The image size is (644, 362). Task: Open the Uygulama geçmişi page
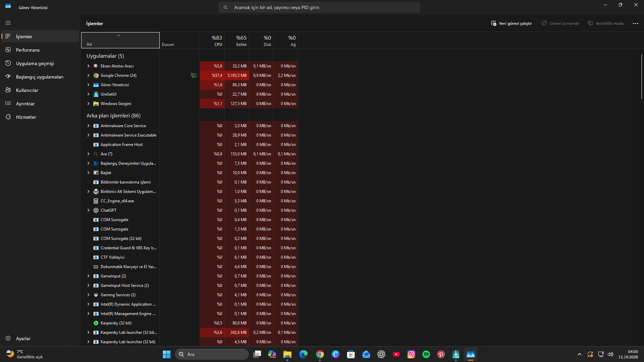[x=40, y=63]
